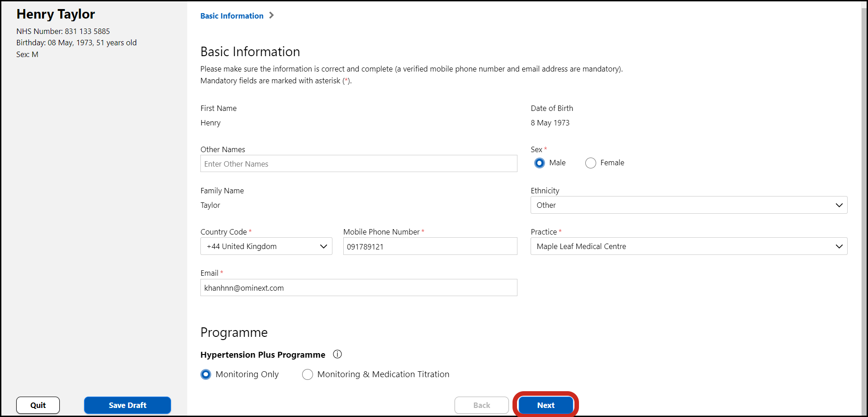The image size is (868, 417).
Task: Select the Female sex radio button
Action: pos(591,163)
